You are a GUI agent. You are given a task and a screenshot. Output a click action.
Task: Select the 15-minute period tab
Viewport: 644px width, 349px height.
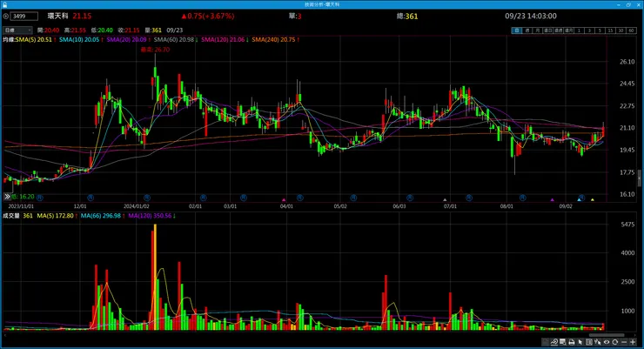pos(610,30)
